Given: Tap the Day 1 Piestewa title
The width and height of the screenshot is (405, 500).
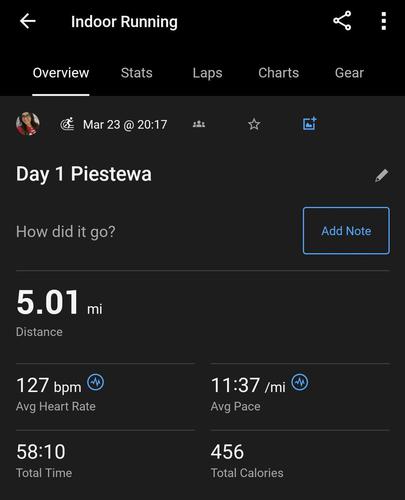Looking at the screenshot, I should point(84,174).
